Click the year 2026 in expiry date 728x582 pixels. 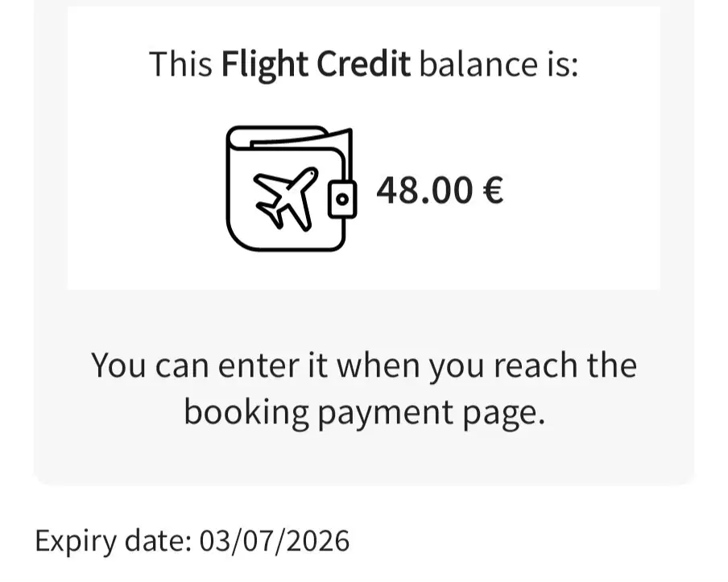pos(318,541)
